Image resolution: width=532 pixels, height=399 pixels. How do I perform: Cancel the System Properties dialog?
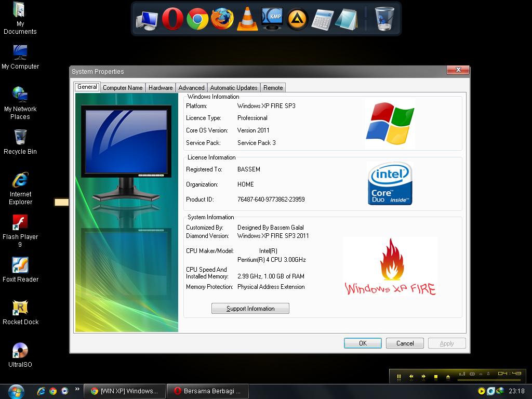(x=405, y=343)
